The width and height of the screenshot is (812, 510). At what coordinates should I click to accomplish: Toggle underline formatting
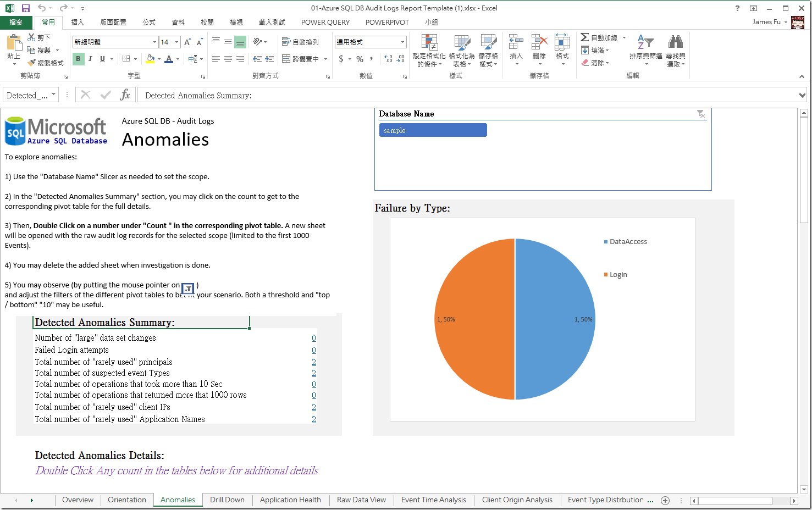click(102, 59)
